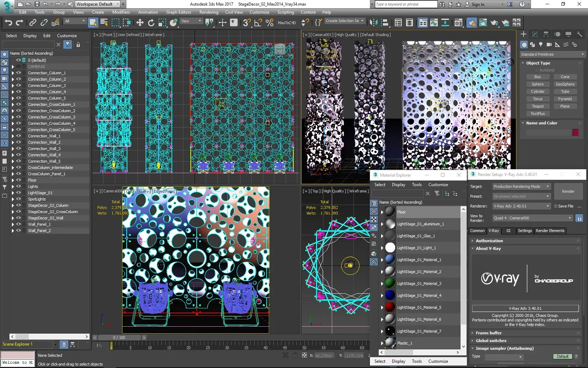This screenshot has height=368, width=588.
Task: Click the Select and Link tool
Action: pos(33,23)
